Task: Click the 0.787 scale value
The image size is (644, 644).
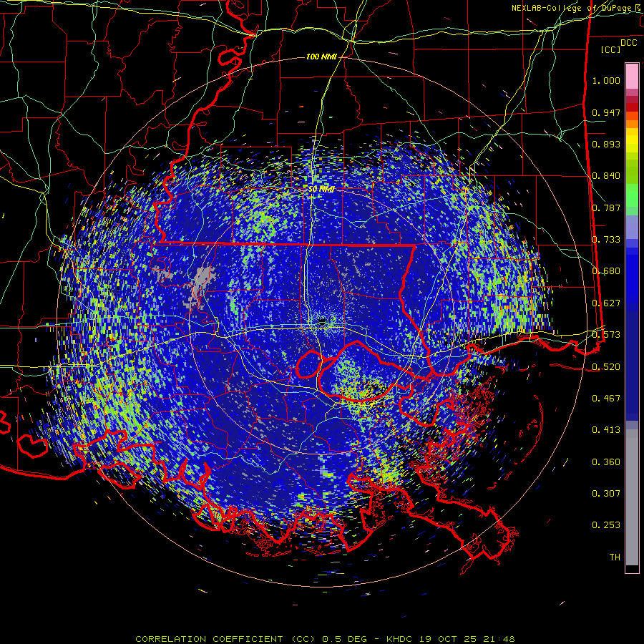Action: 606,208
